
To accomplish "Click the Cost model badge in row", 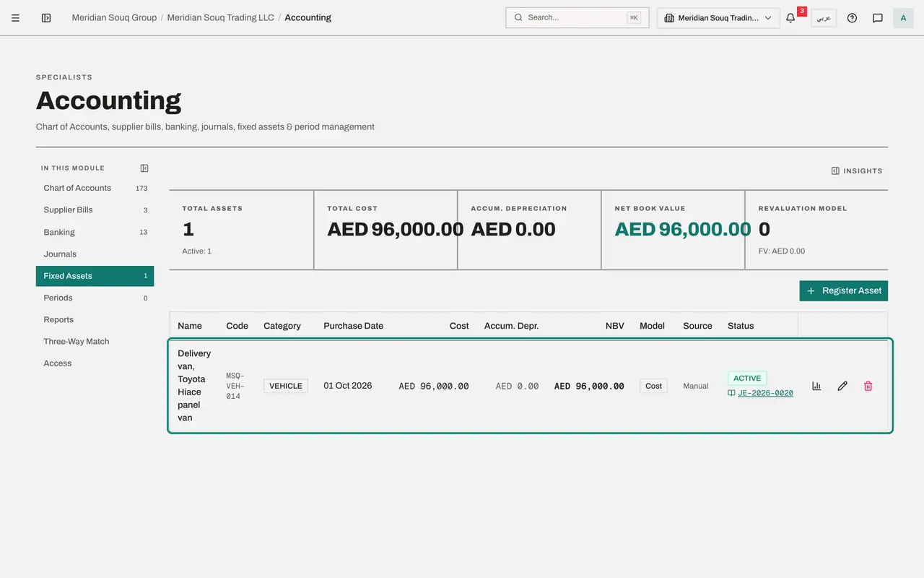I will (653, 386).
